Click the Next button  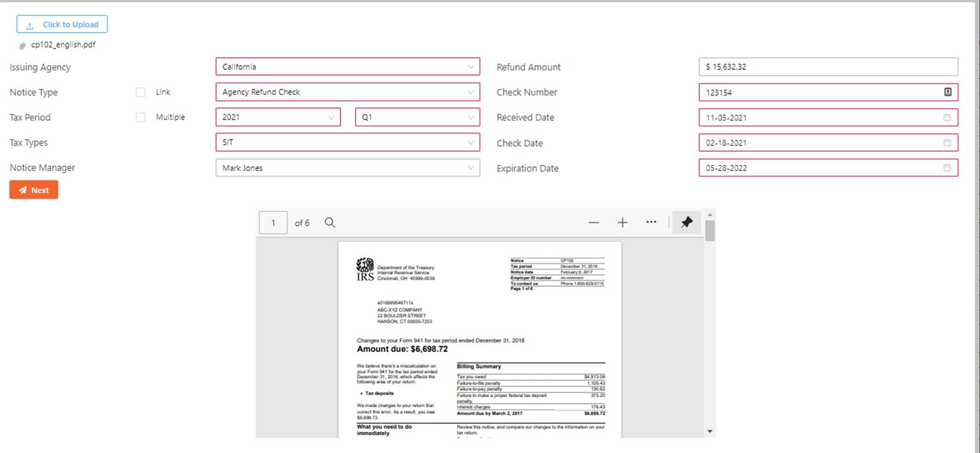pos(34,190)
